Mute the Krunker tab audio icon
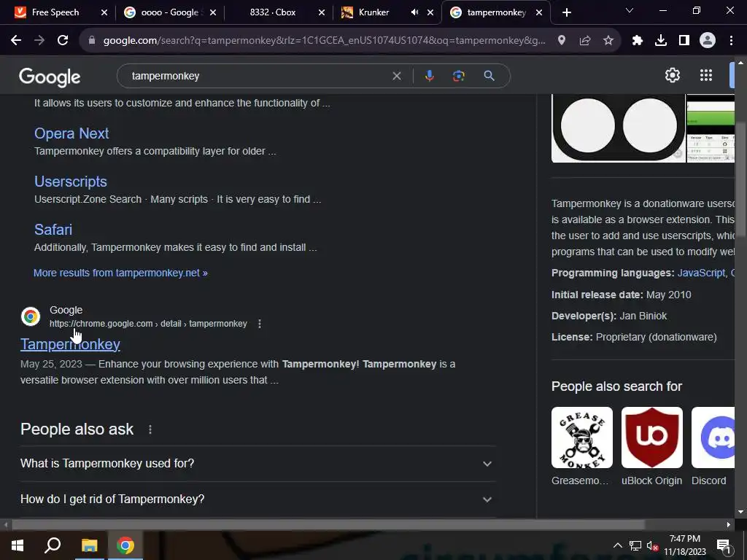747x560 pixels. pos(414,12)
